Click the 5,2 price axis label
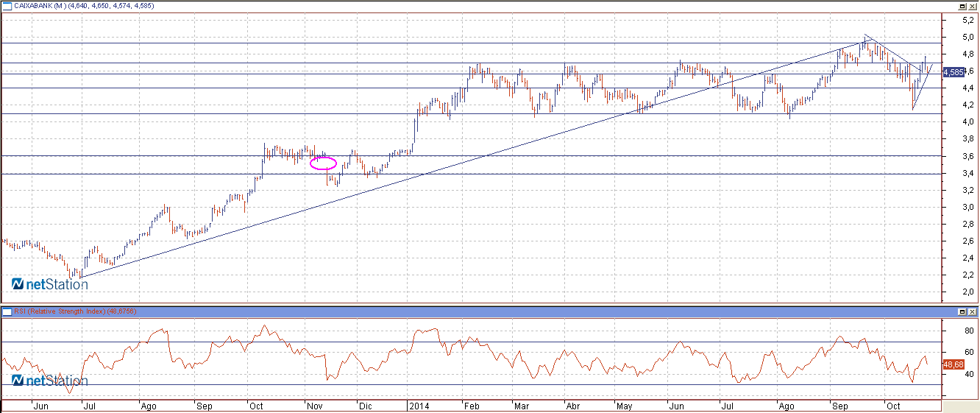The image size is (980, 413). (969, 20)
